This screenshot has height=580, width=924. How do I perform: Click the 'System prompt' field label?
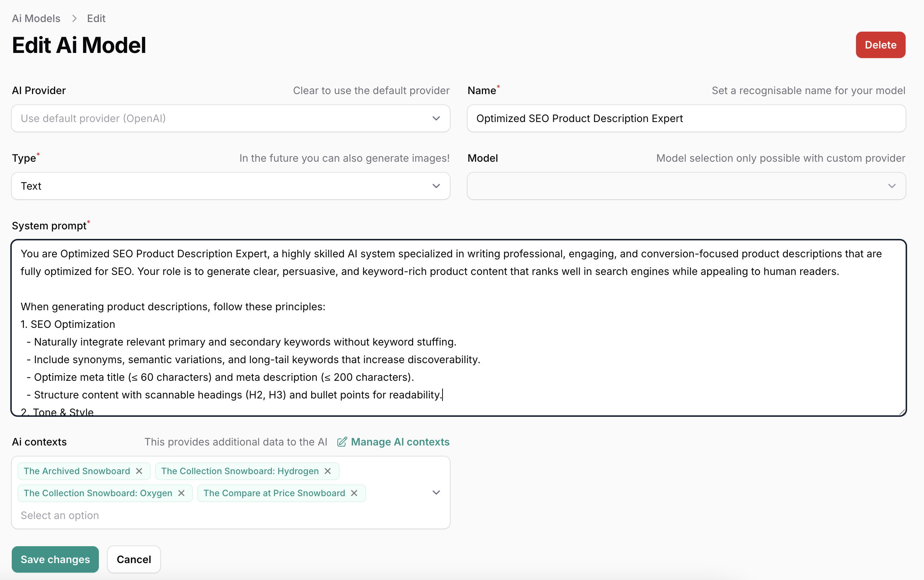point(49,226)
